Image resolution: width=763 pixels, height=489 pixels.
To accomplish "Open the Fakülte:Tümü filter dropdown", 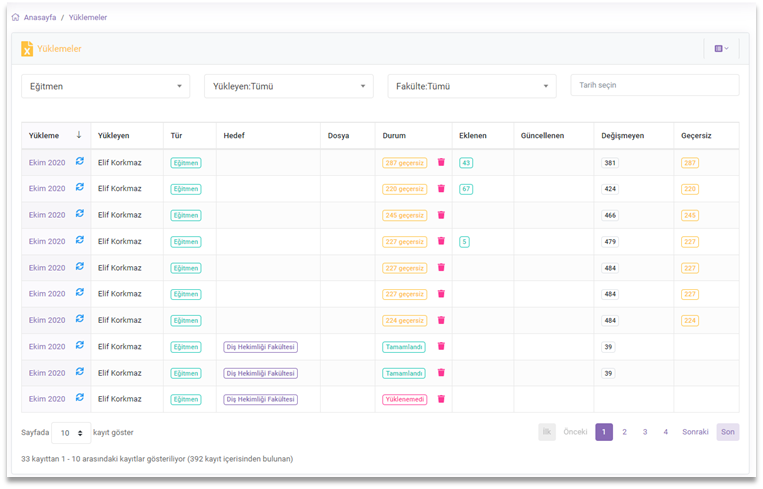I will [472, 86].
